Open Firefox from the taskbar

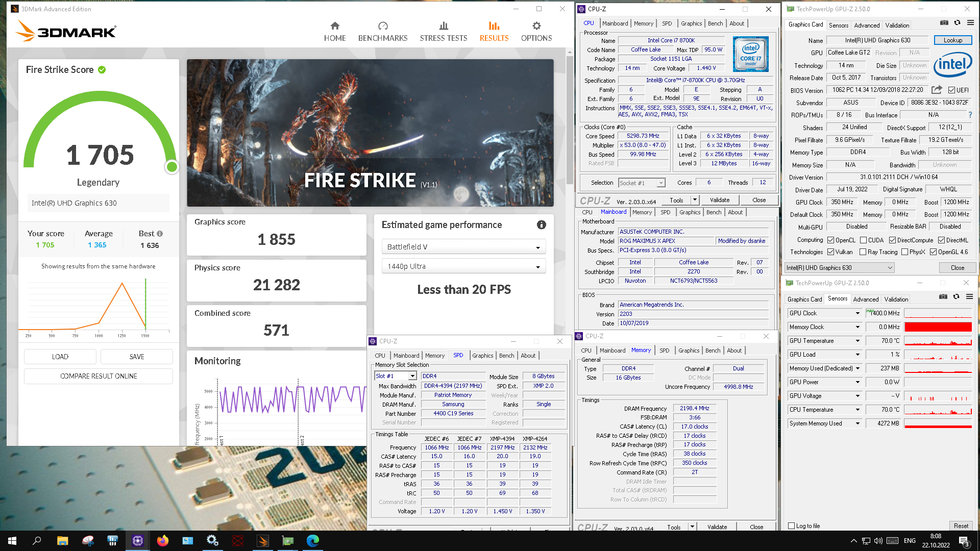click(163, 541)
